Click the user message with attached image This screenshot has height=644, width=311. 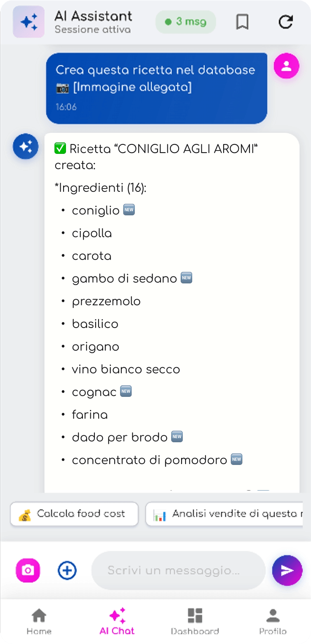(156, 88)
